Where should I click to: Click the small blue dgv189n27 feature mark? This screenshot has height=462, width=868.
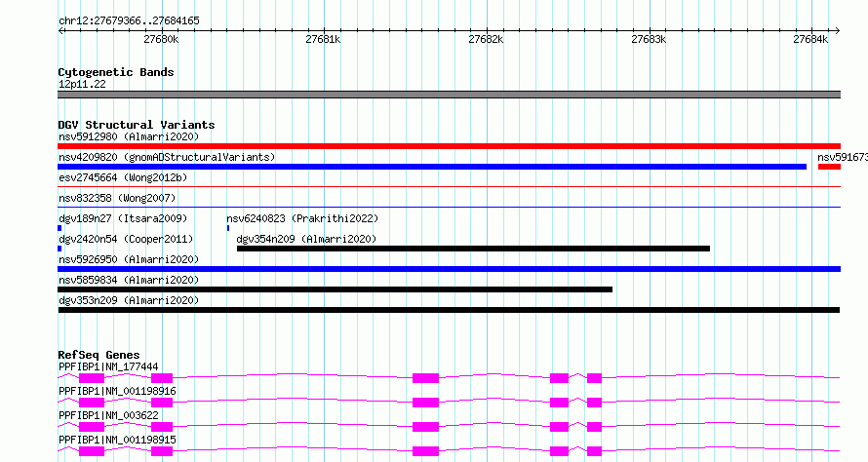pyautogui.click(x=59, y=228)
